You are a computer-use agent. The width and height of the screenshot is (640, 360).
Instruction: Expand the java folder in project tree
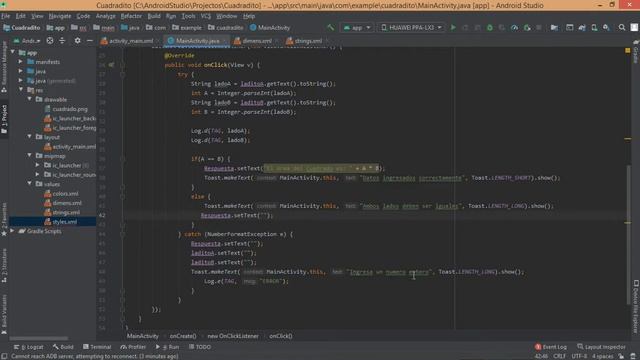click(20, 71)
